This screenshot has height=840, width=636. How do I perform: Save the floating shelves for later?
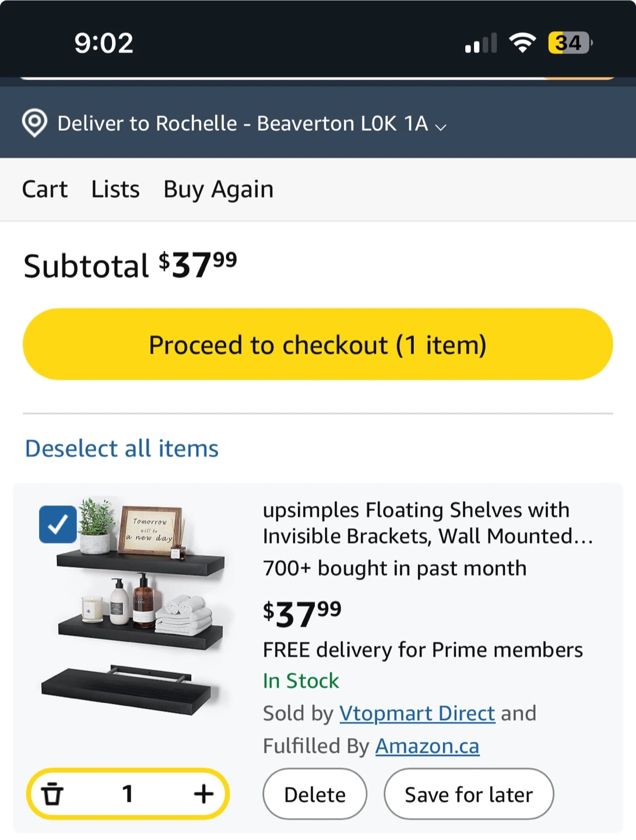469,794
